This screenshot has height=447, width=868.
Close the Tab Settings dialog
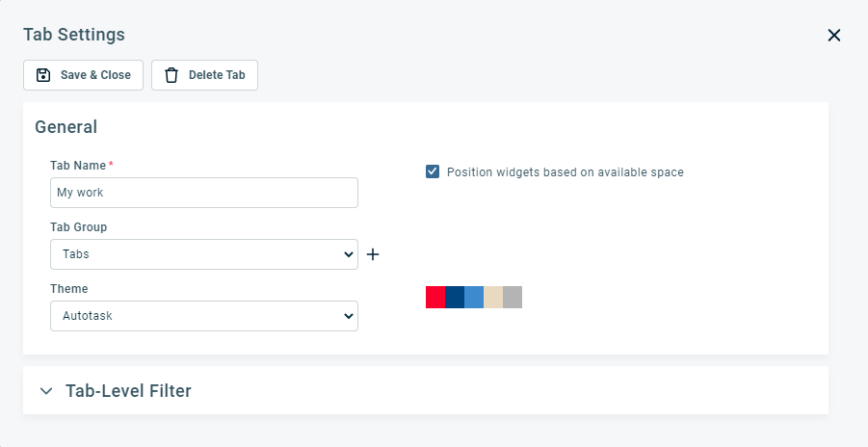(833, 36)
